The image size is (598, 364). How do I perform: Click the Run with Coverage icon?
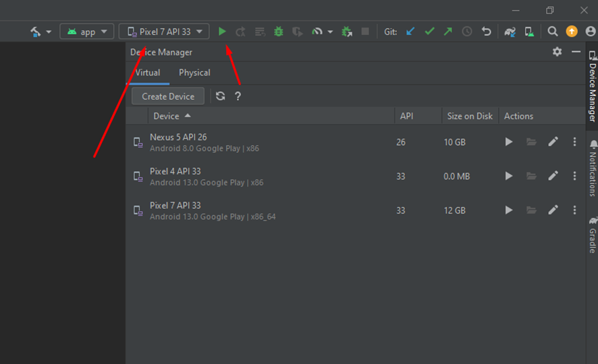pyautogui.click(x=298, y=32)
